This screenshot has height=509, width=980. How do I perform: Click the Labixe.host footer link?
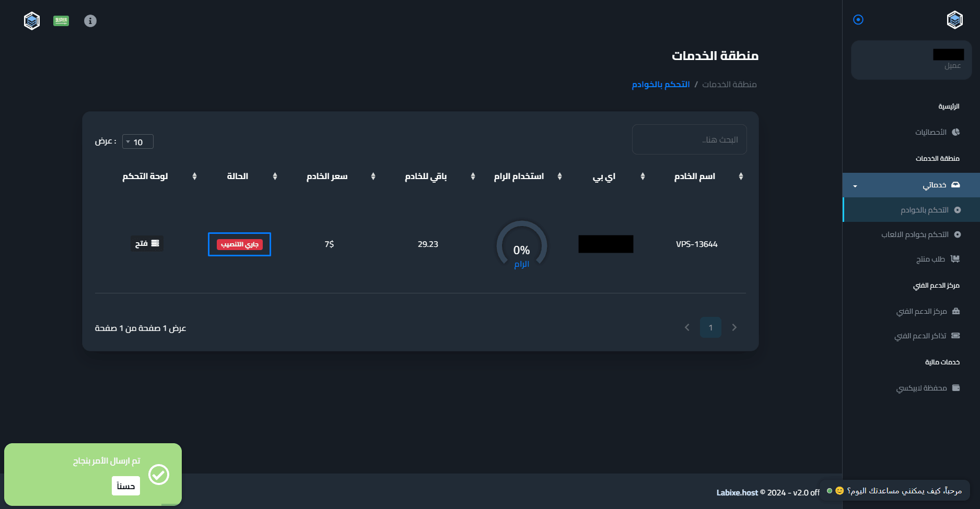click(x=737, y=493)
